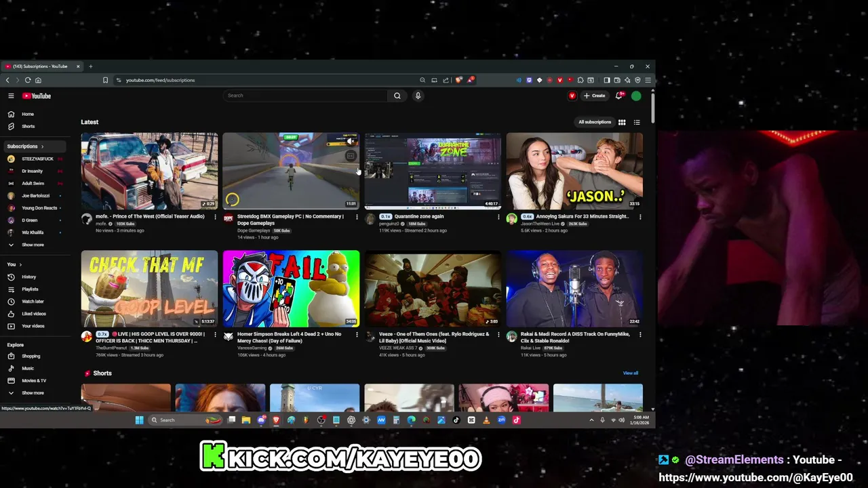Open Liked videos in sidebar
The width and height of the screenshot is (868, 488).
tap(33, 314)
